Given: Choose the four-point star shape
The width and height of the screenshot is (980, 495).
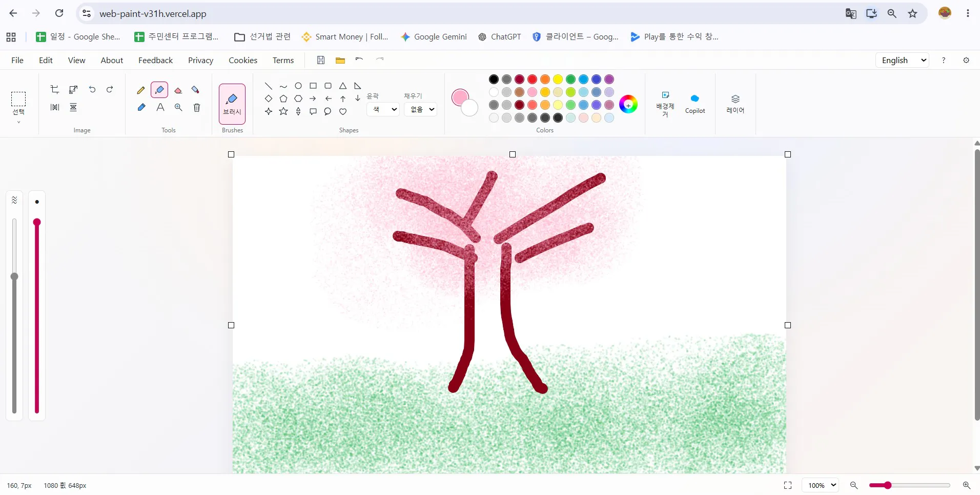Looking at the screenshot, I should (x=268, y=111).
